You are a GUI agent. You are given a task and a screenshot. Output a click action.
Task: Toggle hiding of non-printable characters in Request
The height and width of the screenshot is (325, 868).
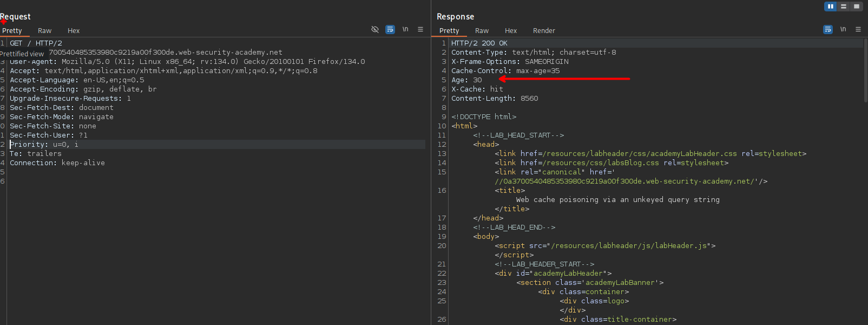pos(375,29)
